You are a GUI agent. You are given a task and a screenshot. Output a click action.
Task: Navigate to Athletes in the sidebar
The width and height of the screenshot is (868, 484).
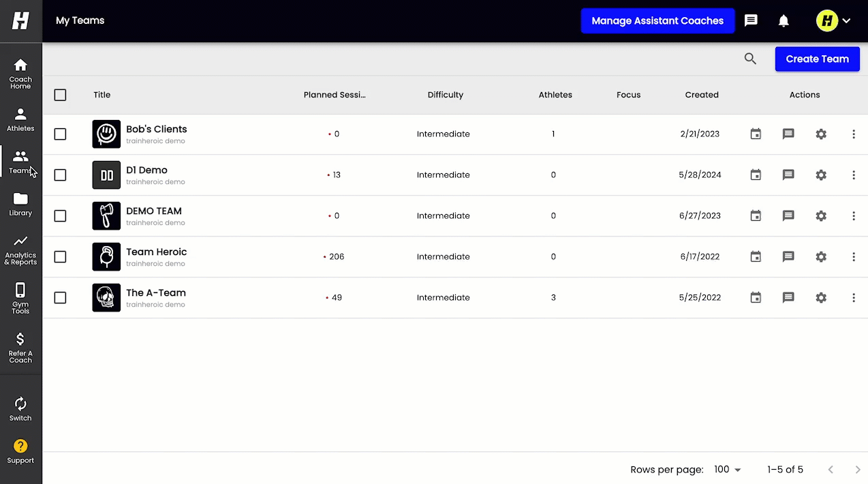click(20, 120)
